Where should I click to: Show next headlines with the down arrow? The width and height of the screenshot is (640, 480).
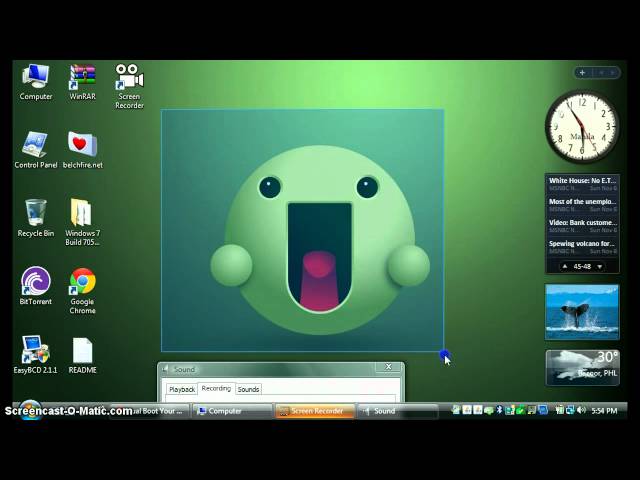pos(600,267)
